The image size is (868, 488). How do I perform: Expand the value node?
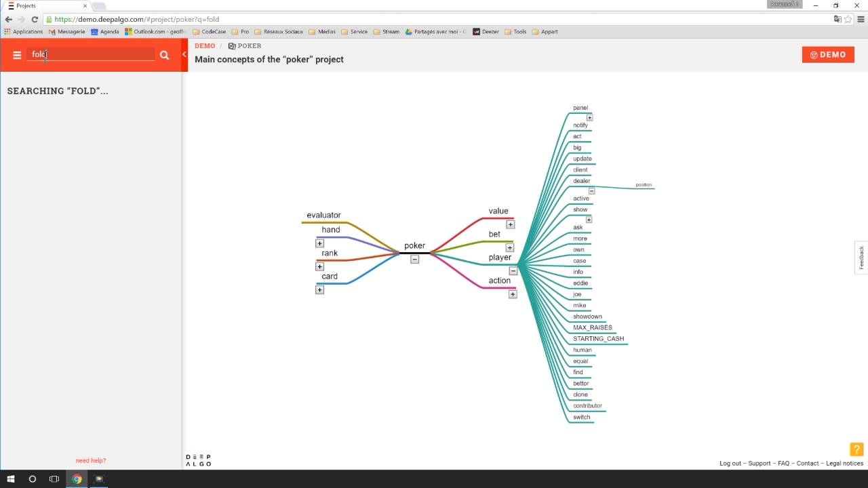tap(510, 224)
